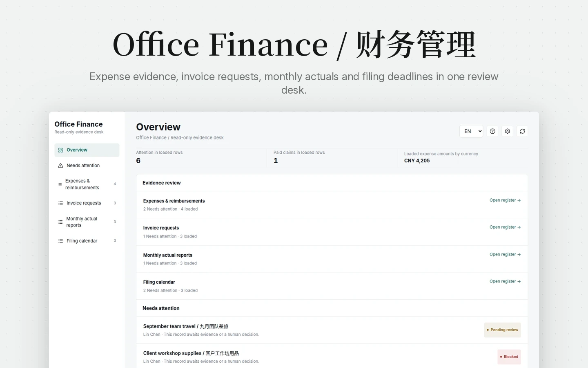
Task: Click the Evidence review section heading
Action: pos(162,183)
